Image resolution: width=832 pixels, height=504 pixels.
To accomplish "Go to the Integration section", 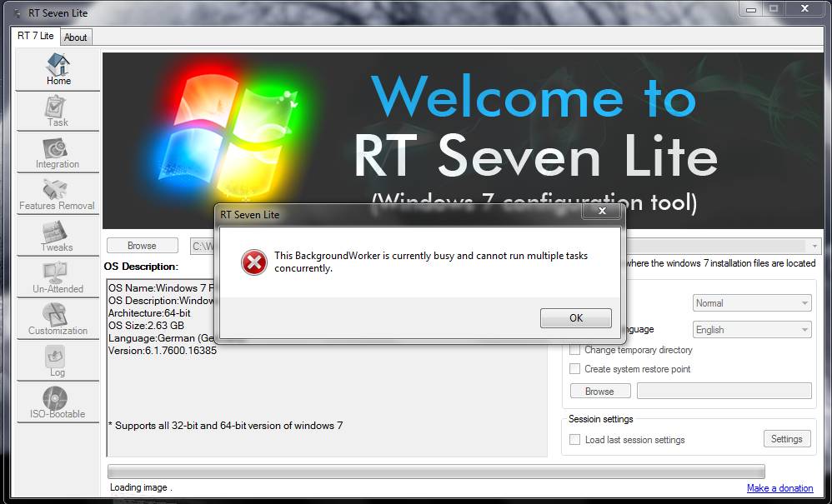I will pos(58,153).
